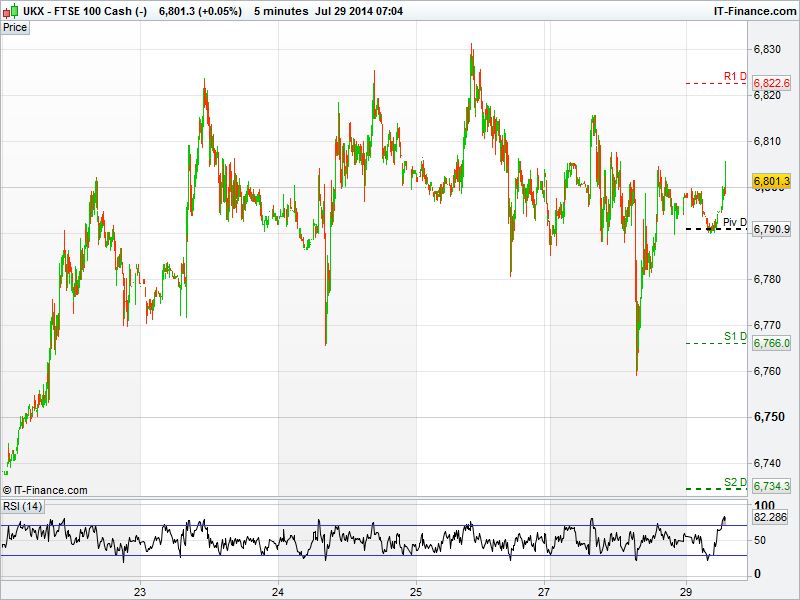Click the 6,734.3 S2 price tag
The height and width of the screenshot is (600, 800).
pos(771,487)
